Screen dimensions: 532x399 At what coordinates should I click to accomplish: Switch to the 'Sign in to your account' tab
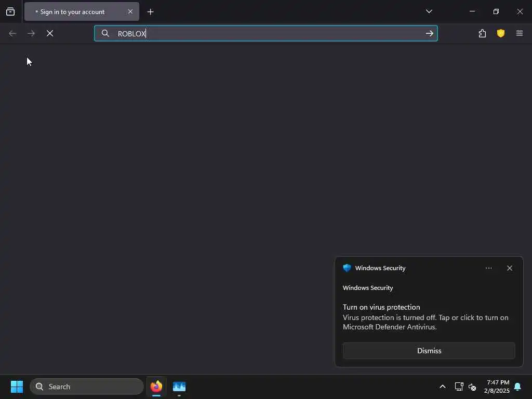82,11
